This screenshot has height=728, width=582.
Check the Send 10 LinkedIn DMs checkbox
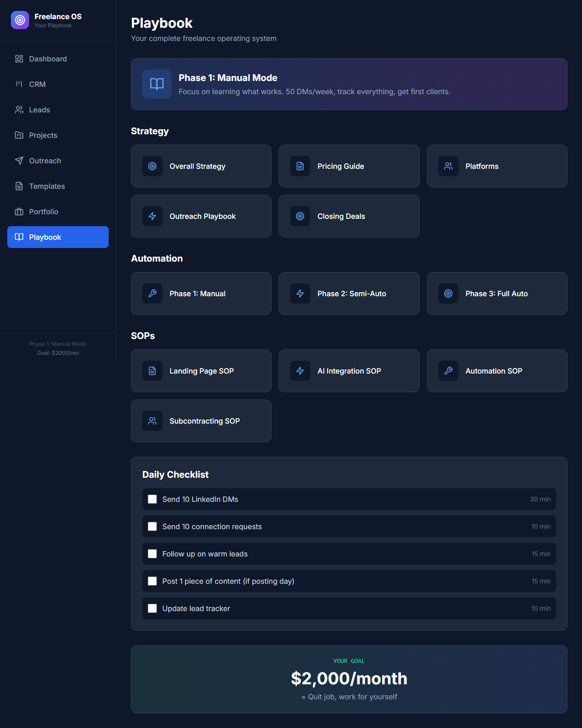(x=152, y=499)
